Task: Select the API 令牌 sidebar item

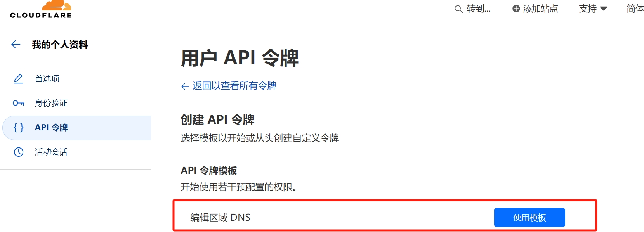Action: [51, 128]
